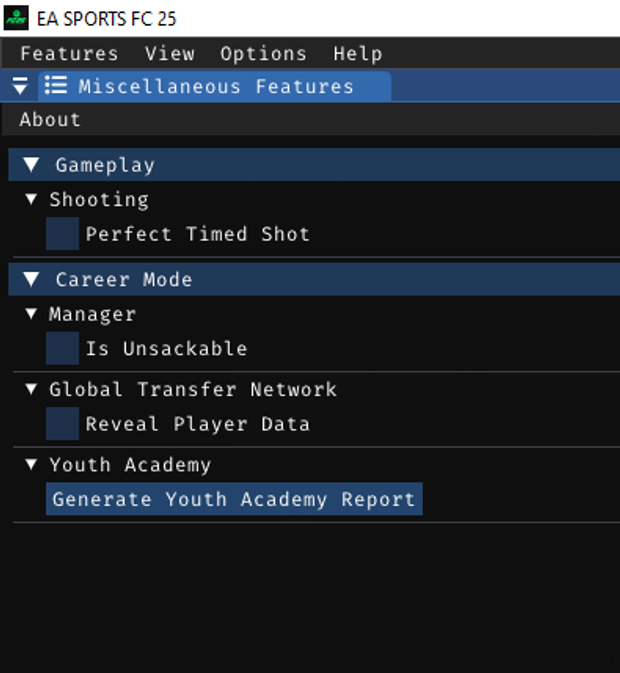Open the Help menu
620x673 pixels.
click(357, 54)
